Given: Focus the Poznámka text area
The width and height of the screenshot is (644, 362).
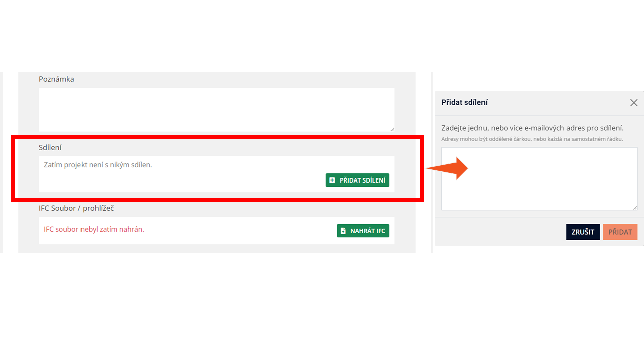Looking at the screenshot, I should tap(217, 110).
